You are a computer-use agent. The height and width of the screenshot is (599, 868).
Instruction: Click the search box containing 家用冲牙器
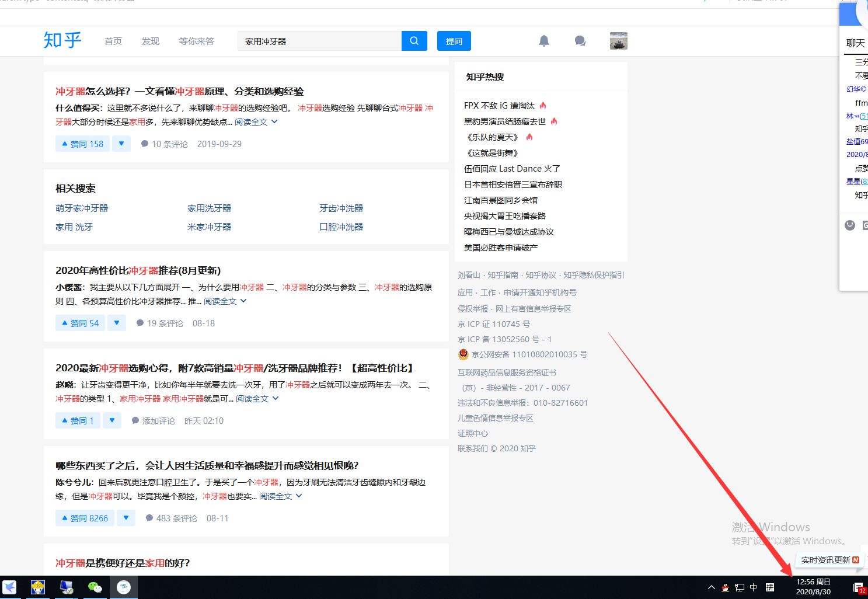[x=319, y=41]
